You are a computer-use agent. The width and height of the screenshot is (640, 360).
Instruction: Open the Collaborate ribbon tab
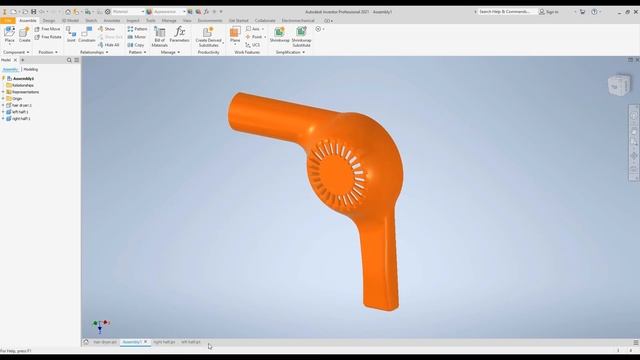pyautogui.click(x=265, y=20)
